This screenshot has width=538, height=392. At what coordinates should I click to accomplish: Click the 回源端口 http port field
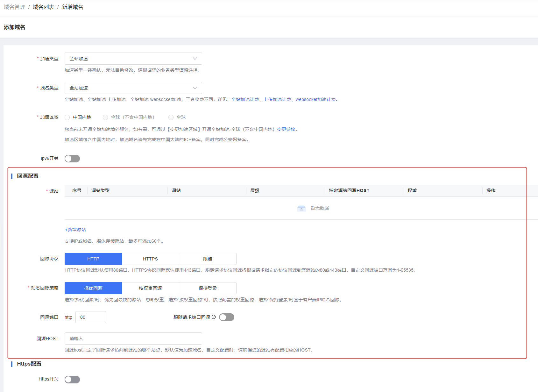(91, 317)
